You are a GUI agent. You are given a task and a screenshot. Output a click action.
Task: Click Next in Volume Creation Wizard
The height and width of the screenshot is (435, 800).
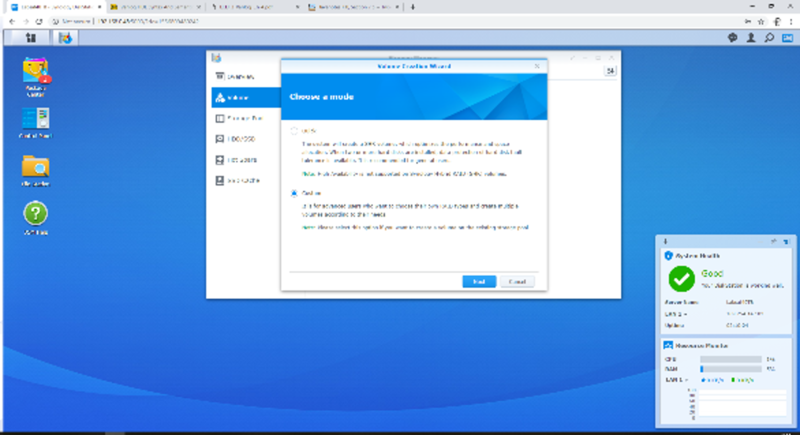[479, 282]
